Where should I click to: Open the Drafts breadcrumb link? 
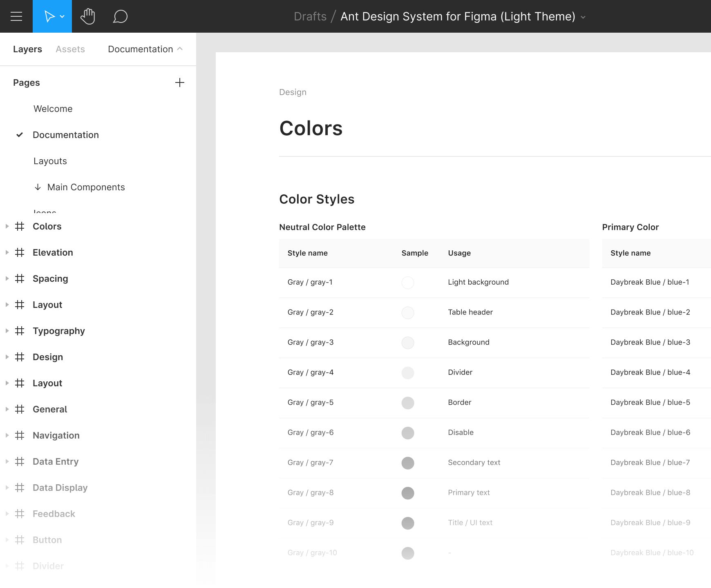pyautogui.click(x=310, y=16)
